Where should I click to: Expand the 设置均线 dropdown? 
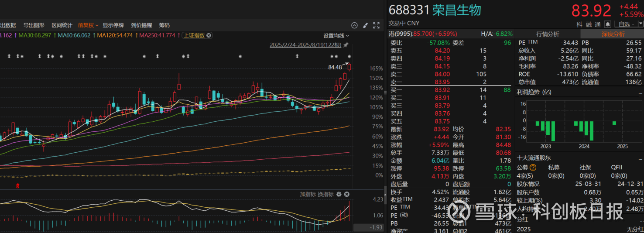tap(336, 36)
